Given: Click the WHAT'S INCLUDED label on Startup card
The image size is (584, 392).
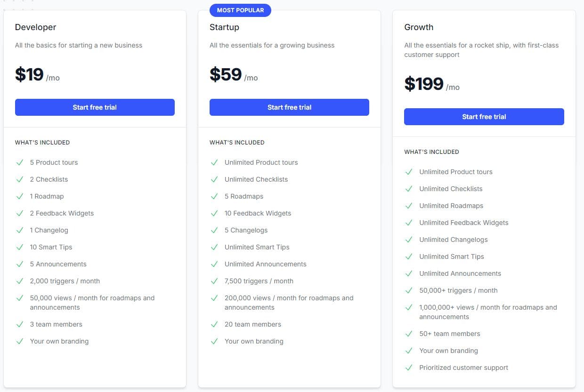Looking at the screenshot, I should click(237, 143).
